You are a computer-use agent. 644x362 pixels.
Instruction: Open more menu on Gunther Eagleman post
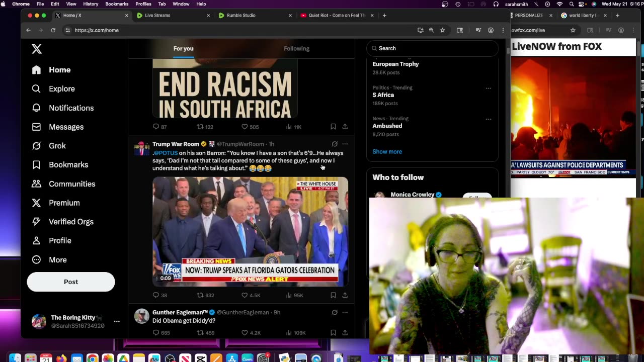tap(345, 312)
